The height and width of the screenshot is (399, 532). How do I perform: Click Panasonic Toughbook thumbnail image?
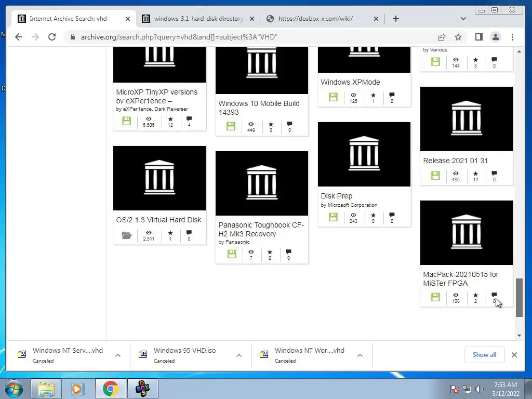click(262, 183)
